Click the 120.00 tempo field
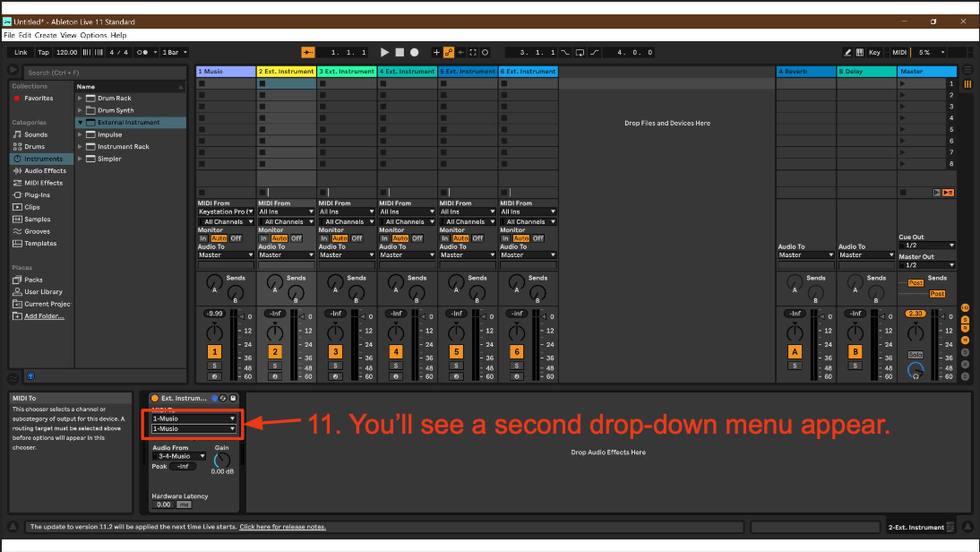This screenshot has width=980, height=552. (x=67, y=53)
